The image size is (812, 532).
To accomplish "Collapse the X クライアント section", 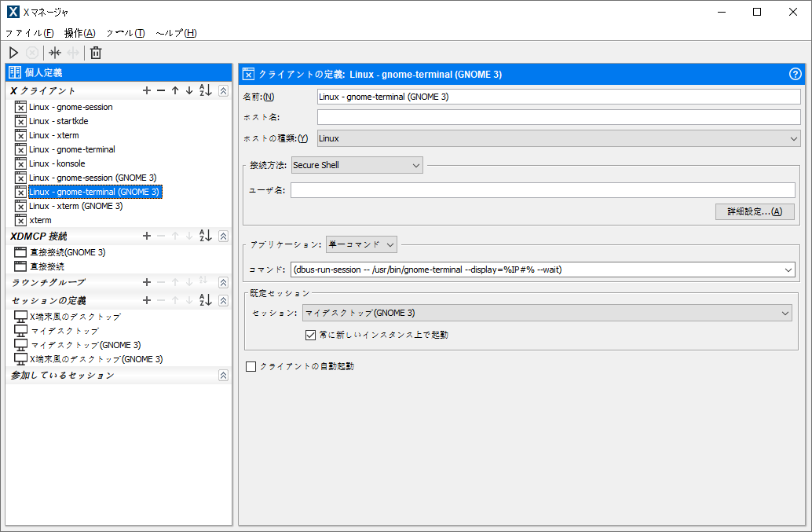I will pyautogui.click(x=223, y=90).
